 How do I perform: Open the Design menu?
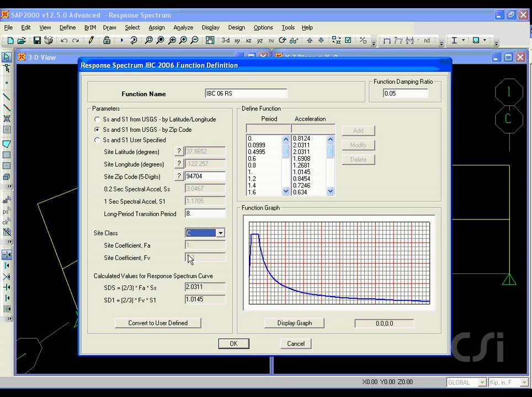tap(237, 28)
